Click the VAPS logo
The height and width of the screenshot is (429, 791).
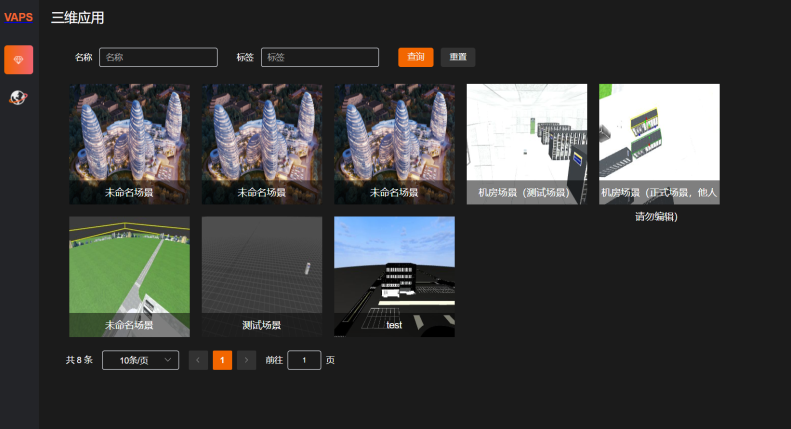[18, 17]
